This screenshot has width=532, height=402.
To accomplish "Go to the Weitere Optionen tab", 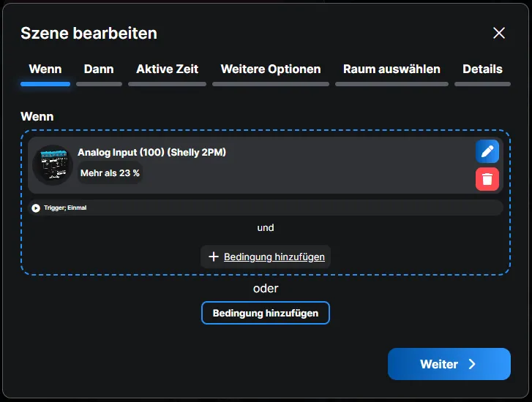I will [x=271, y=69].
